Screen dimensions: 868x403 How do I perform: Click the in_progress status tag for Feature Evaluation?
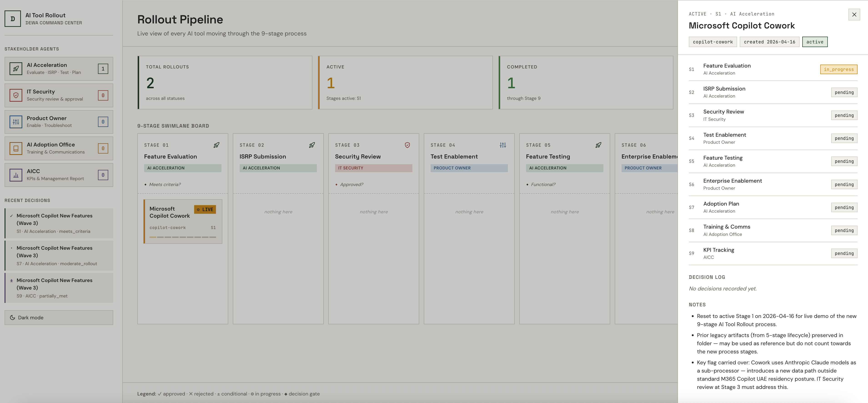pos(838,69)
